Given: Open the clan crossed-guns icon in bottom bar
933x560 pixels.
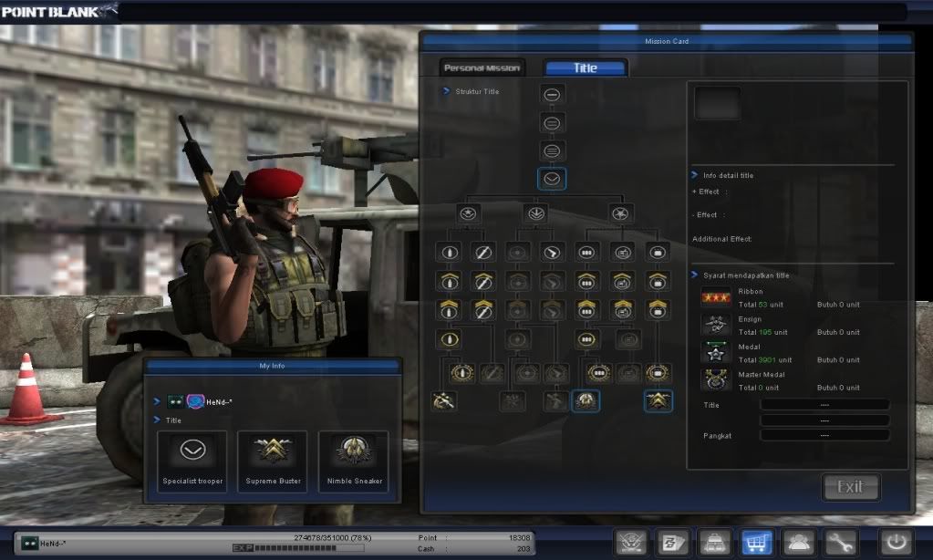Looking at the screenshot, I should (x=631, y=542).
